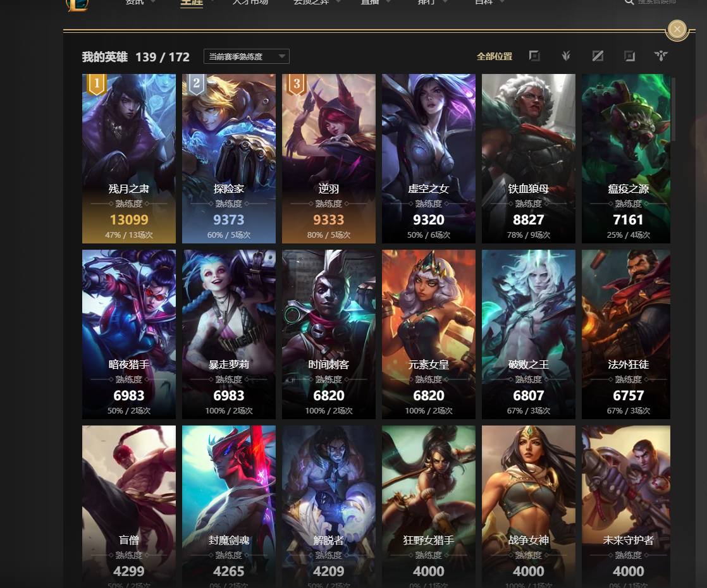Filter heroes by jungle position icon
Viewport: 707px width, 588px height.
566,56
